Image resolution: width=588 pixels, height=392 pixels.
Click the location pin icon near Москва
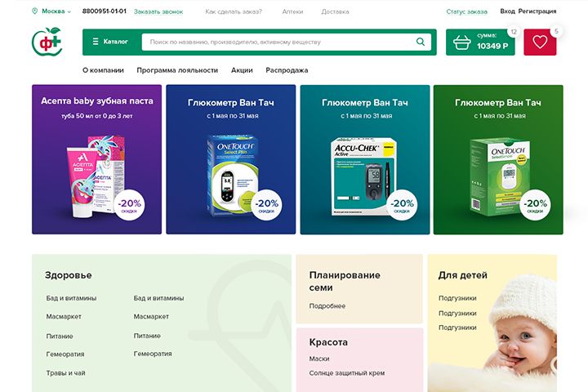tap(35, 11)
